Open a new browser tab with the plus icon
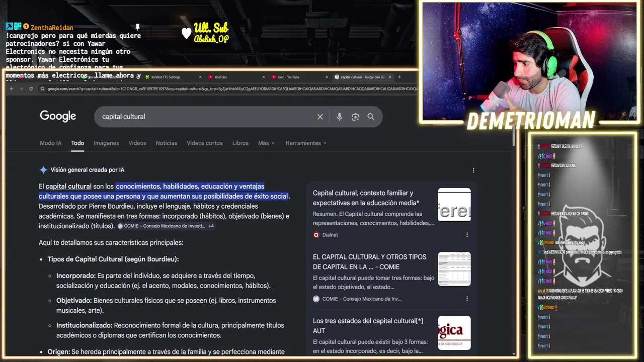The height and width of the screenshot is (362, 644). coord(399,77)
